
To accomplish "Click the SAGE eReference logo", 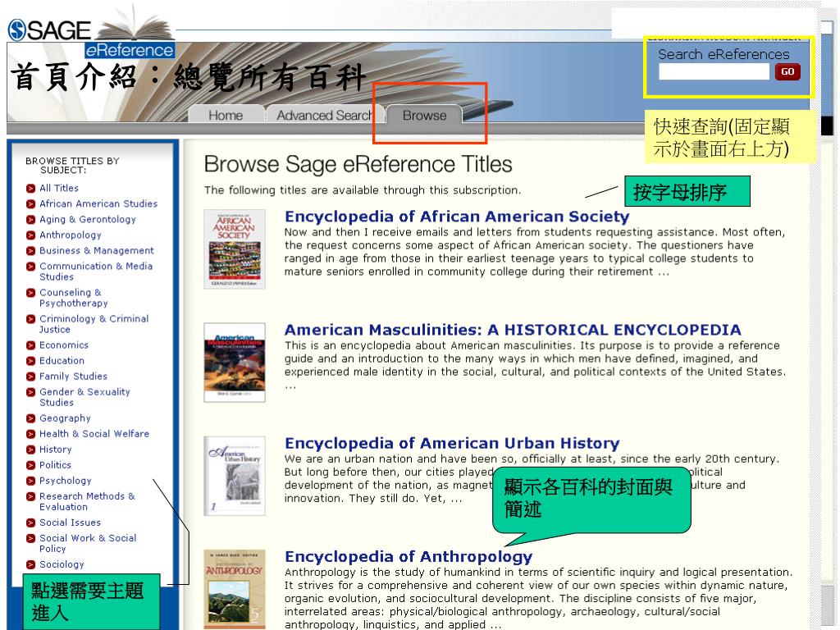I will click(x=90, y=39).
